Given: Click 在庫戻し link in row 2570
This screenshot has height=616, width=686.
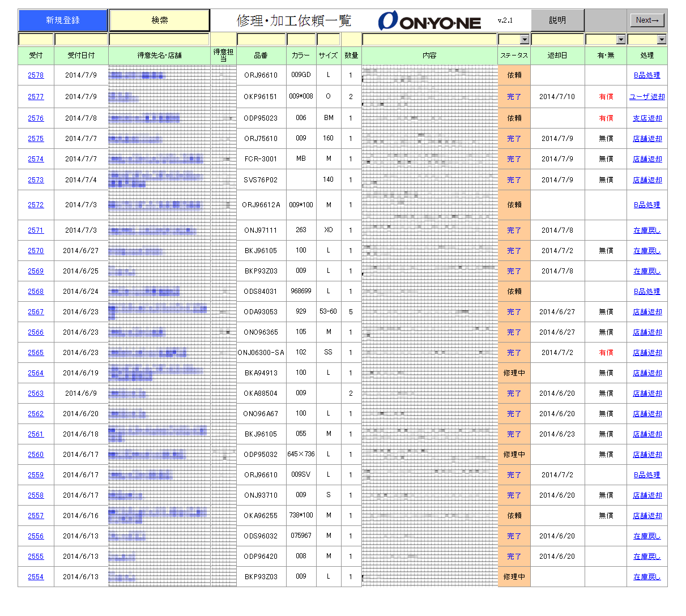Looking at the screenshot, I should [647, 251].
